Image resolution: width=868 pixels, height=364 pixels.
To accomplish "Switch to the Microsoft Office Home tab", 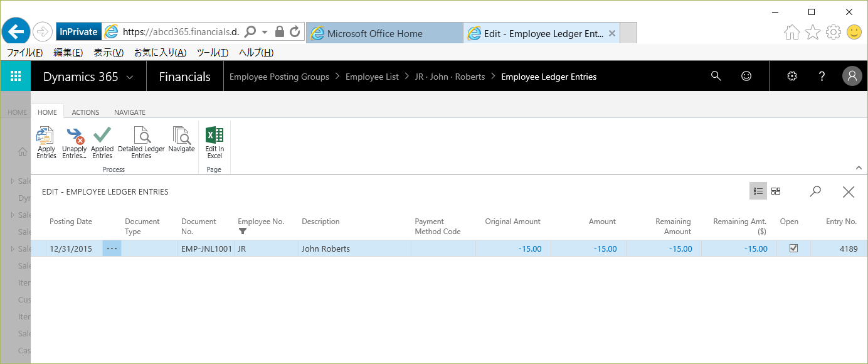I will click(384, 33).
